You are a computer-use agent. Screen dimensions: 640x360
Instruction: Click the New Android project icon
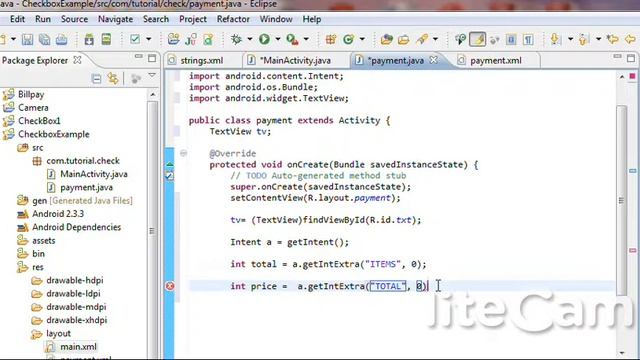pos(173,39)
